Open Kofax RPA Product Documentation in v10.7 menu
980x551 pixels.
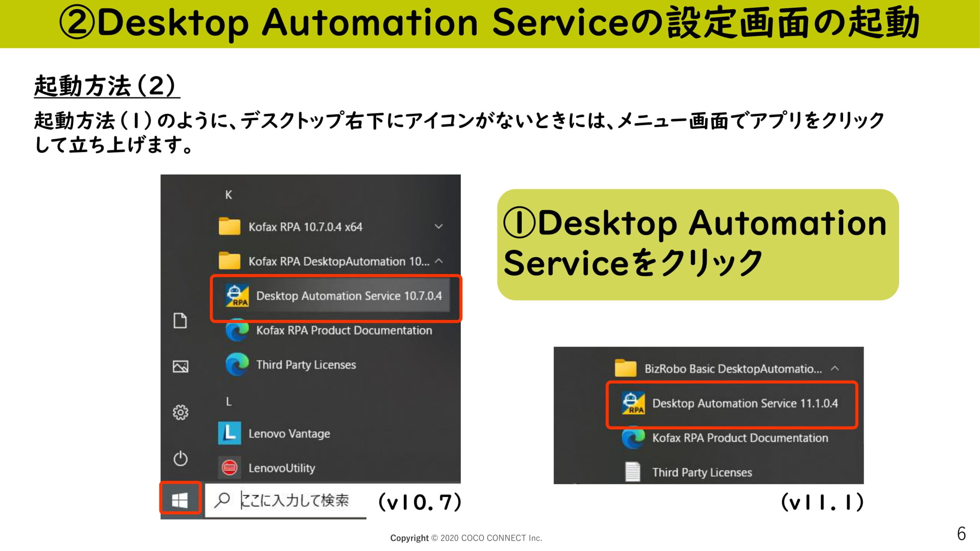click(344, 330)
